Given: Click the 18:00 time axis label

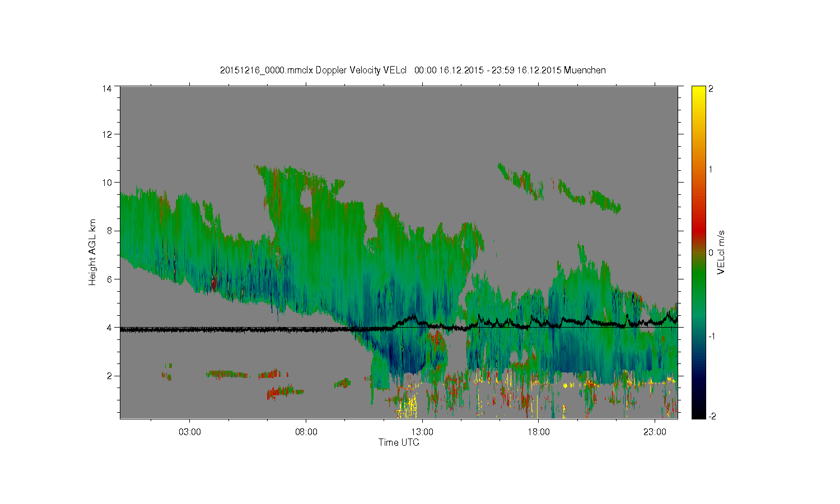Looking at the screenshot, I should pos(538,432).
